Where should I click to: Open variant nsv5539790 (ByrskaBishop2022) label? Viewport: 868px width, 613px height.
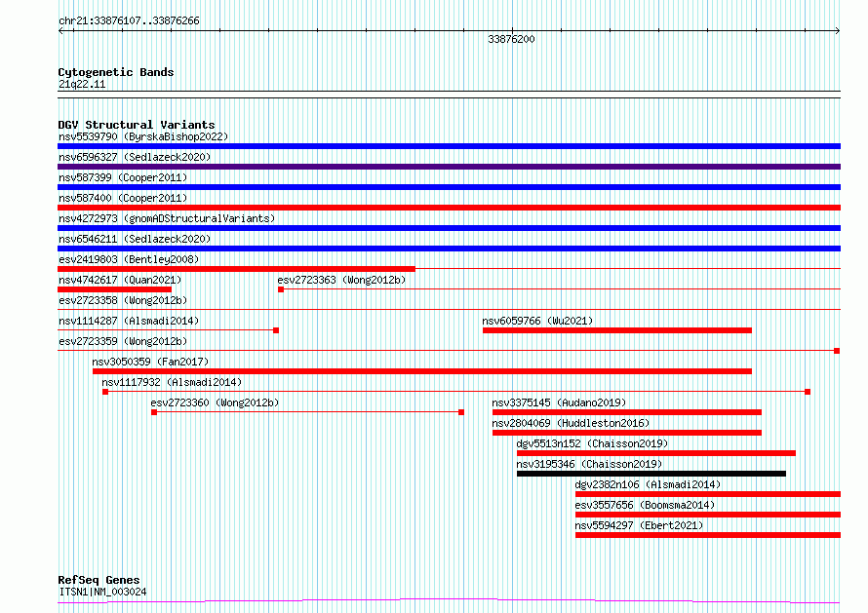(x=143, y=136)
